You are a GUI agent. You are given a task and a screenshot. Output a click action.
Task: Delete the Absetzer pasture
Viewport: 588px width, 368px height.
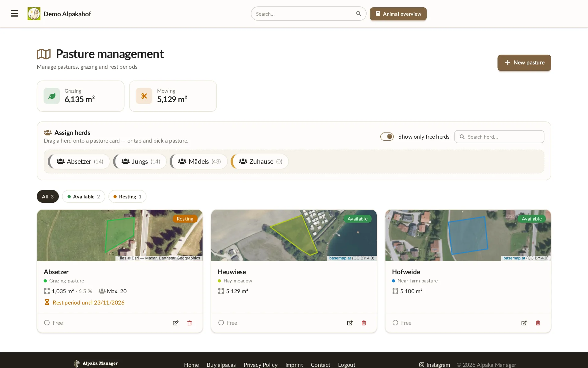point(190,323)
